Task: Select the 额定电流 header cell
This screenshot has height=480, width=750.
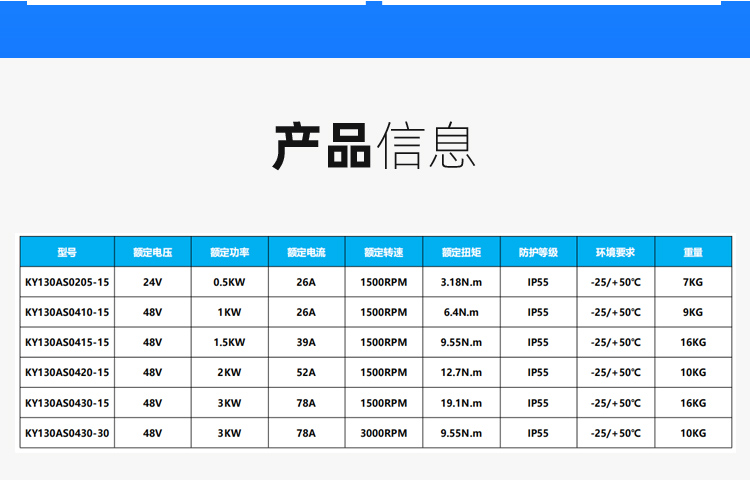Action: pos(306,253)
